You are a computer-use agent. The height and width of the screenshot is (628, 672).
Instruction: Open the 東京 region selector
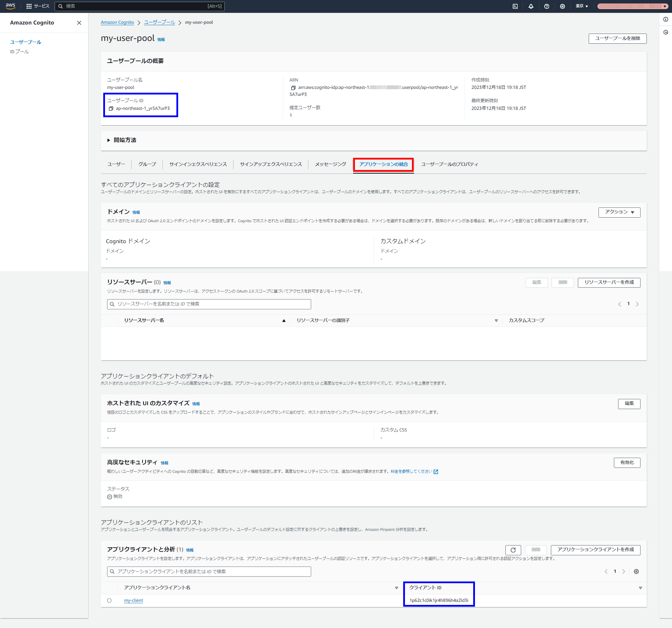point(581,6)
